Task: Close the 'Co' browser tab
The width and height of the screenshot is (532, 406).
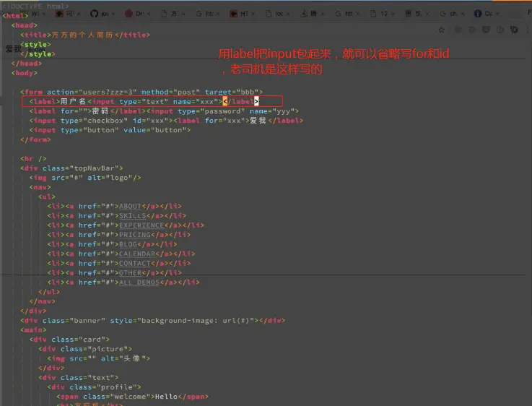Action: pyautogui.click(x=497, y=14)
